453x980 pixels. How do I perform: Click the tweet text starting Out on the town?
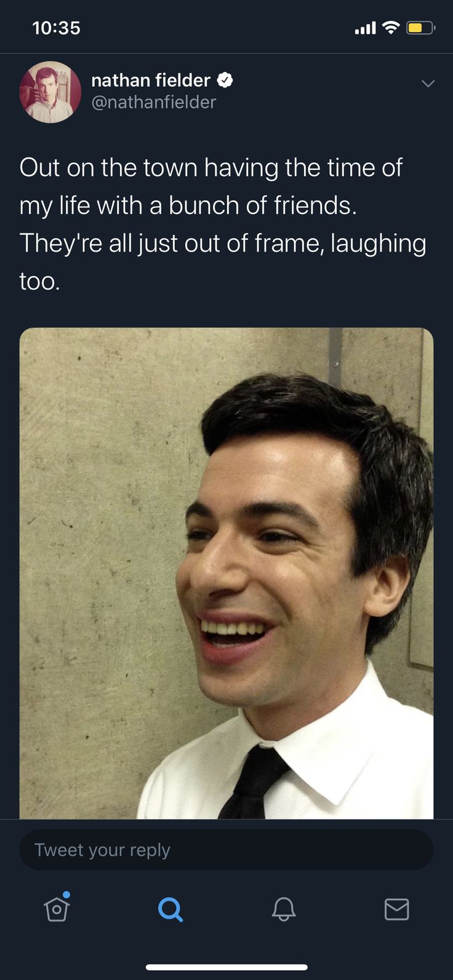tap(223, 224)
